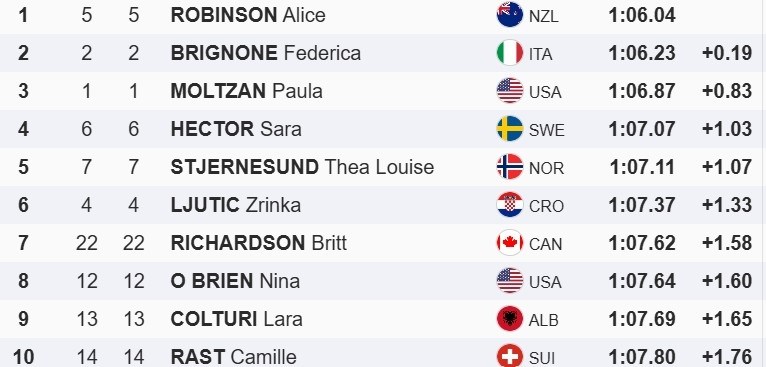
Task: Open BRIGNONE Federica athlete profile
Action: (x=266, y=53)
